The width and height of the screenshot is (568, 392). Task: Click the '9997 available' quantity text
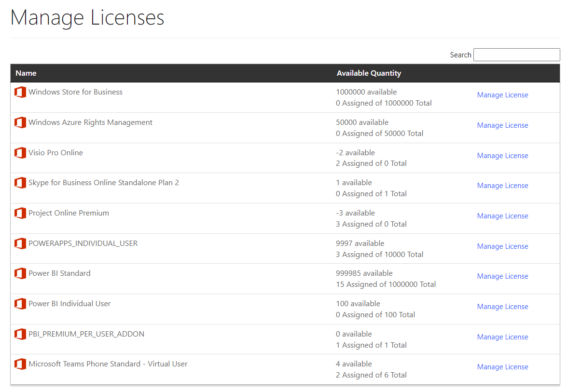point(360,243)
